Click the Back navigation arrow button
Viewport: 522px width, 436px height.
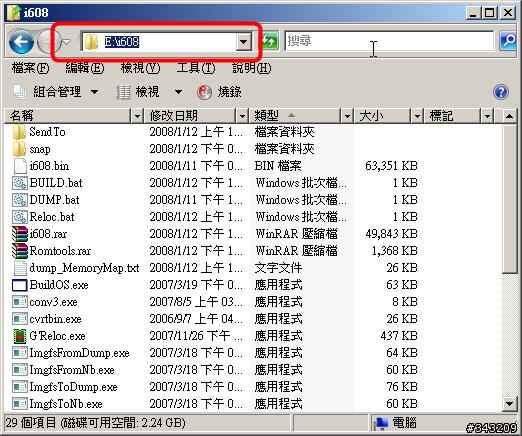21,42
